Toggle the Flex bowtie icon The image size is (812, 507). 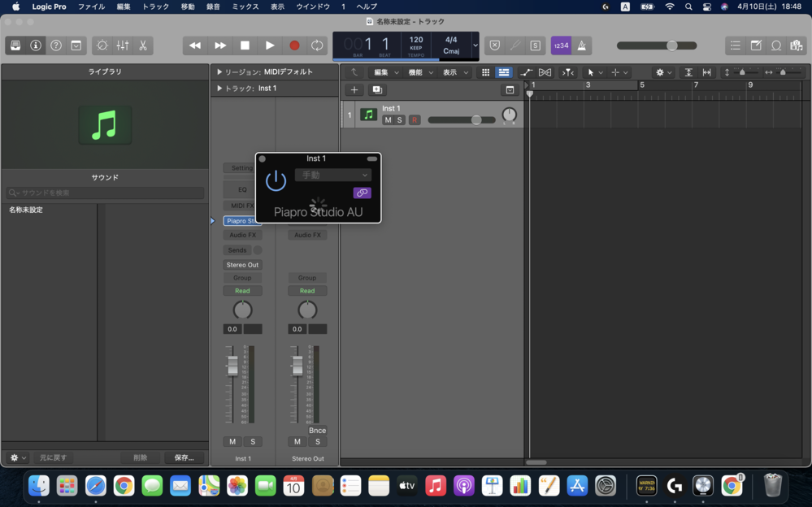(545, 72)
